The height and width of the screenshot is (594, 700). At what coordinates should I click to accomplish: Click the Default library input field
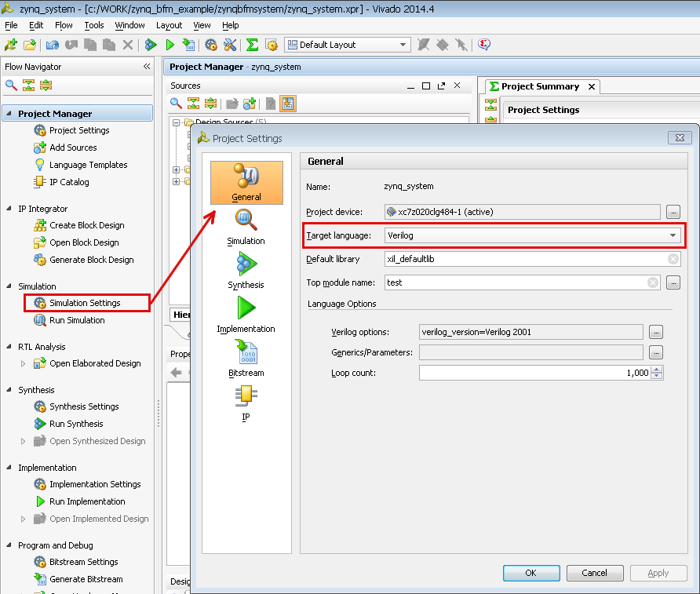pos(532,259)
